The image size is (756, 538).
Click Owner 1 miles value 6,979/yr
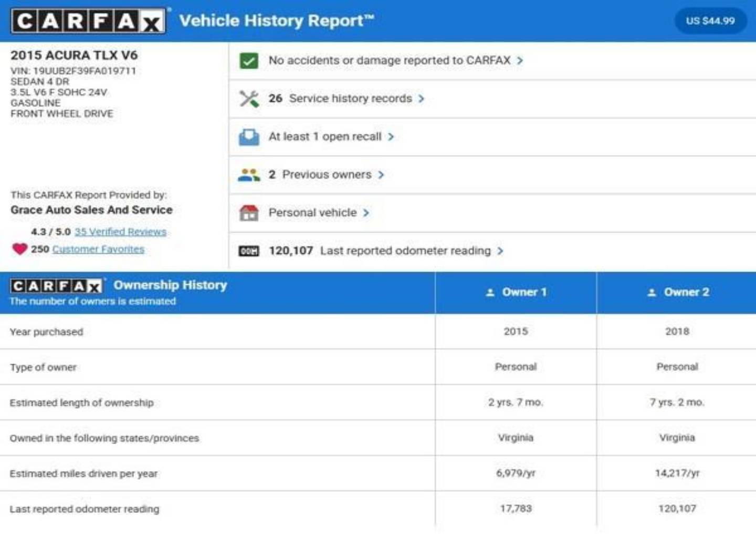516,473
